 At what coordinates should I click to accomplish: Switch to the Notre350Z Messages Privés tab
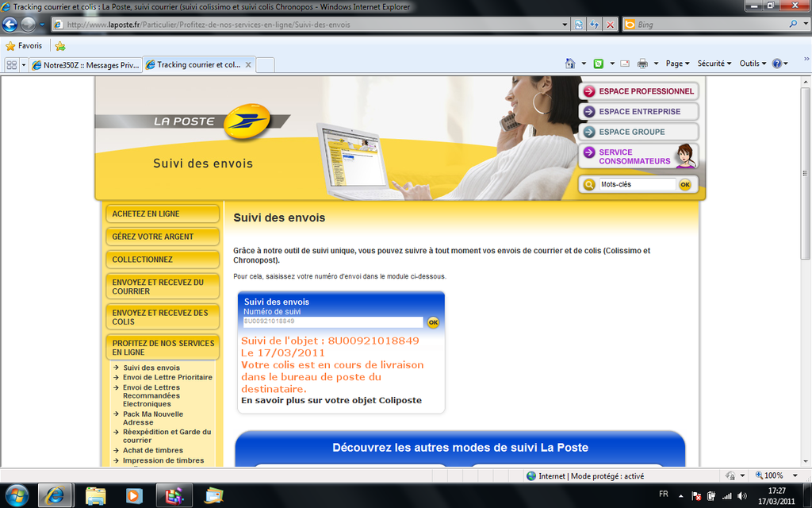[x=86, y=65]
